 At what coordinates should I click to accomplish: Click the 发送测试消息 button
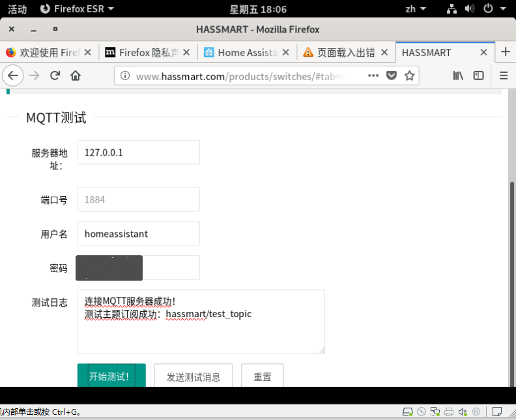point(193,376)
